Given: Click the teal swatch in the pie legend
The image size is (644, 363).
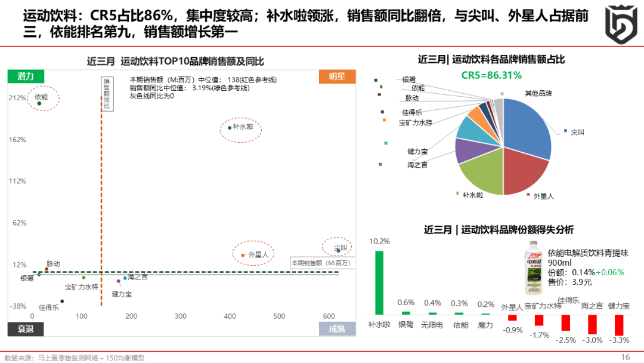Looking at the screenshot, I should pyautogui.click(x=386, y=143).
